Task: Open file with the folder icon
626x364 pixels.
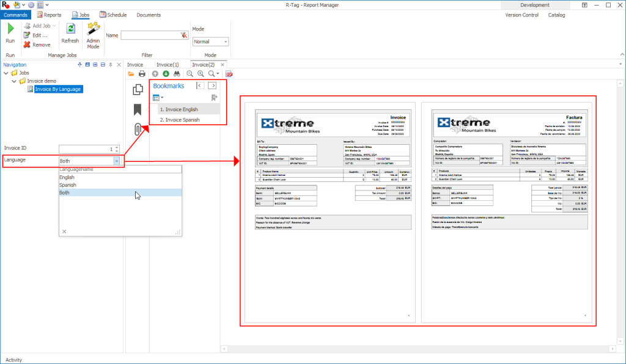Action: coord(131,74)
